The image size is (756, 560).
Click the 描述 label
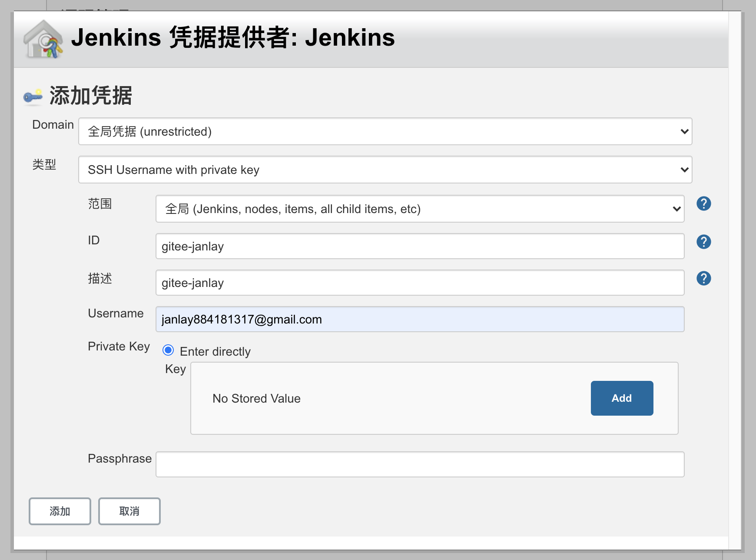pyautogui.click(x=100, y=278)
